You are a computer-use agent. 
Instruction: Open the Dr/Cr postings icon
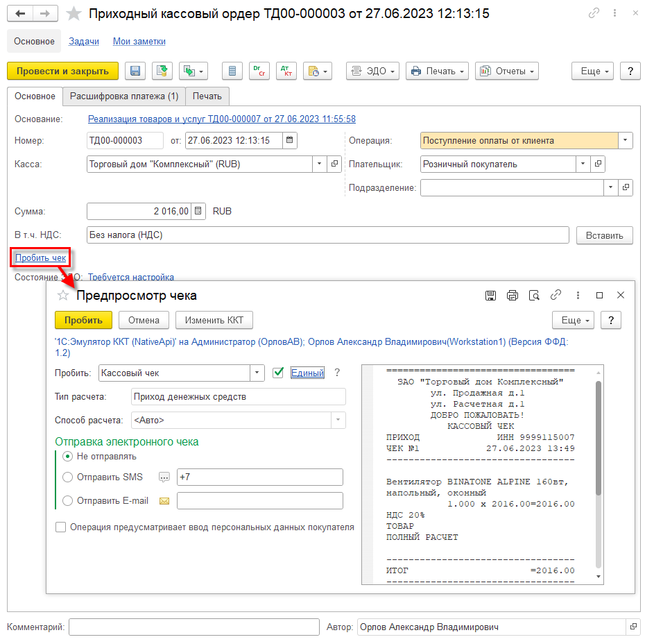[259, 71]
